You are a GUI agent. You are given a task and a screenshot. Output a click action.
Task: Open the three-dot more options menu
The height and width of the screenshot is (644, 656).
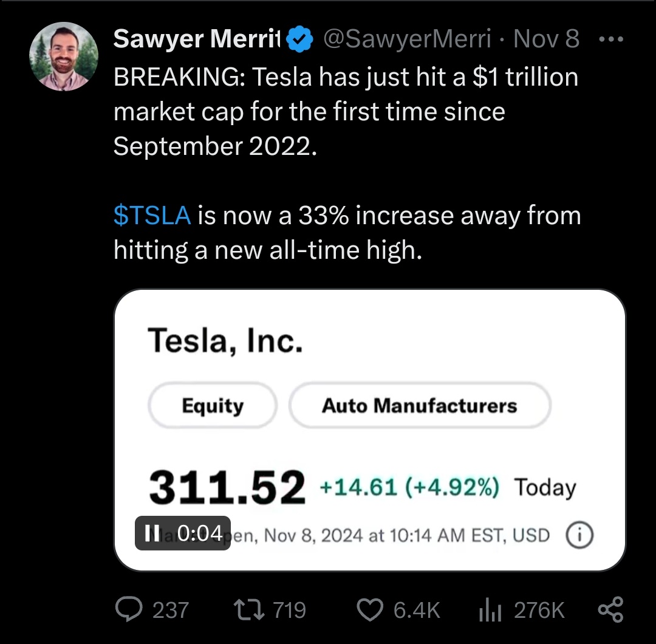[611, 39]
